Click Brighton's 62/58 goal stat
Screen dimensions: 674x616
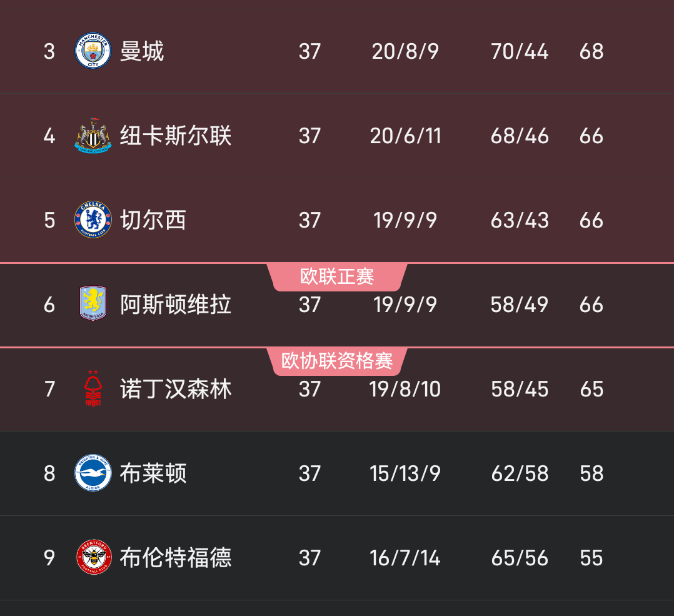tap(520, 473)
